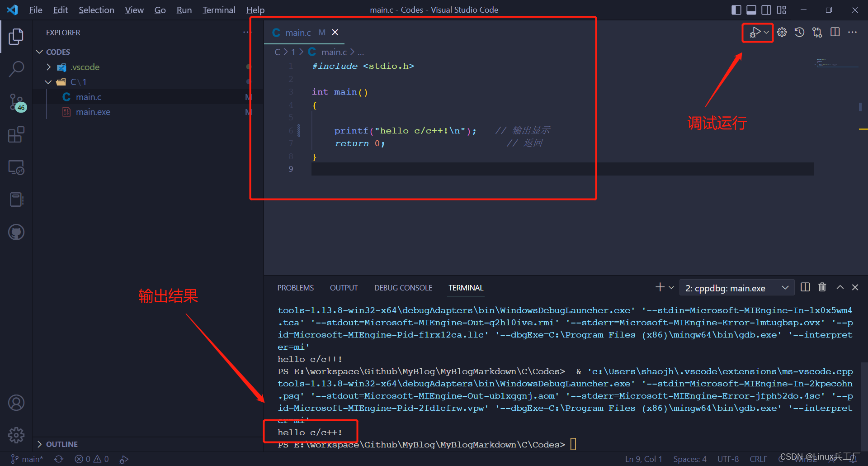Maximize the terminal panel size
Viewport: 868px width, 466px height.
tap(840, 287)
